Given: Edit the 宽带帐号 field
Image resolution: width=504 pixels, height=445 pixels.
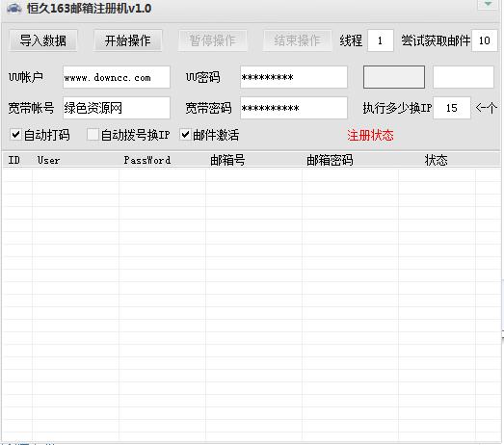Looking at the screenshot, I should 117,108.
